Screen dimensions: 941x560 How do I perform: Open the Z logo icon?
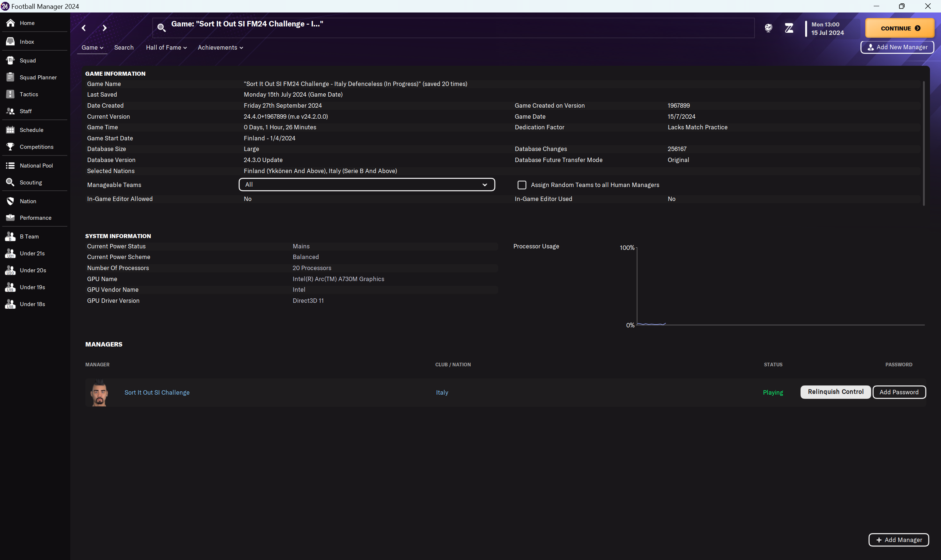(x=789, y=28)
